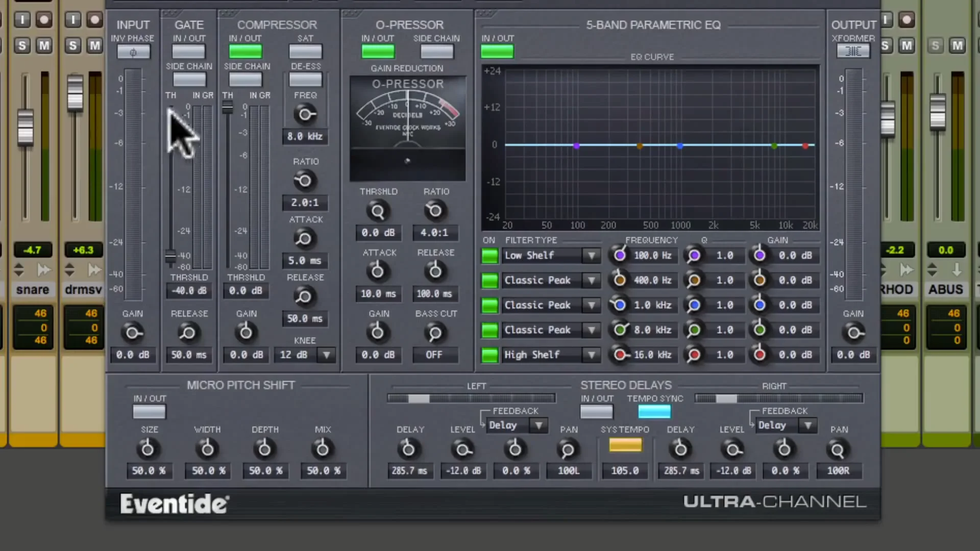This screenshot has width=980, height=551.
Task: Toggle Tempo Sync for Stereo Delays
Action: click(x=654, y=412)
